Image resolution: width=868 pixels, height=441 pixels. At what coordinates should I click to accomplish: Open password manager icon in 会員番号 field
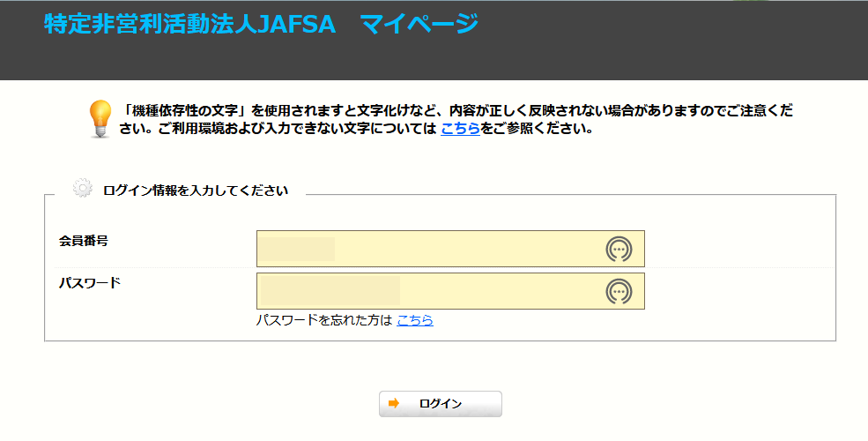pyautogui.click(x=619, y=250)
